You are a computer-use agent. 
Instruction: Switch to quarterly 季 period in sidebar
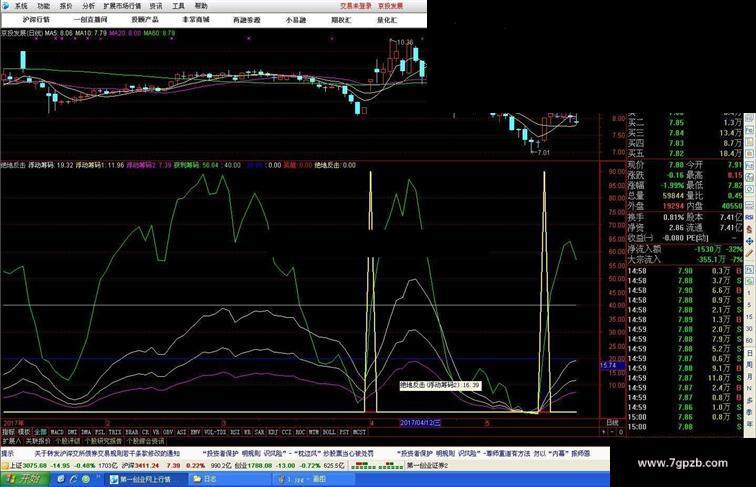pos(749,412)
